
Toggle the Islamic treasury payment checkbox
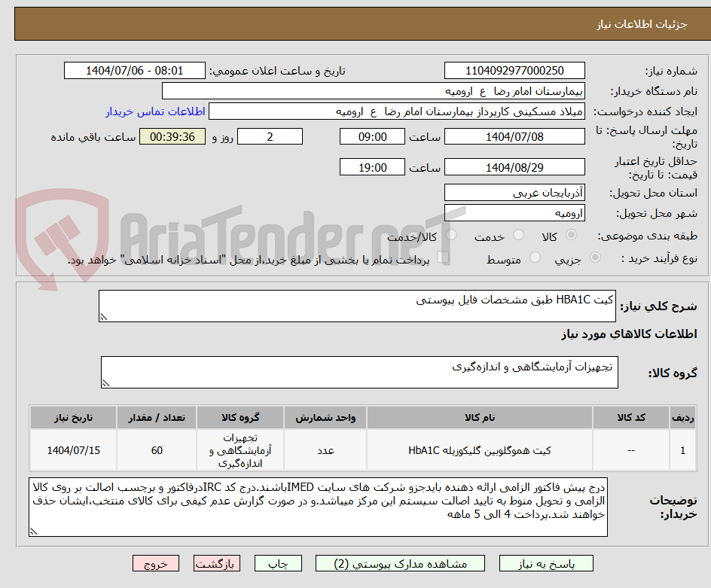point(443,257)
